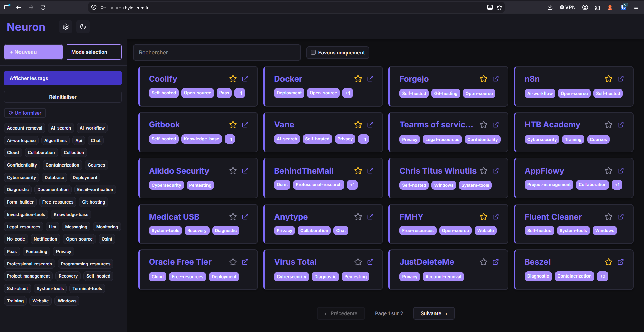Toggle dark mode moon icon

point(83,27)
